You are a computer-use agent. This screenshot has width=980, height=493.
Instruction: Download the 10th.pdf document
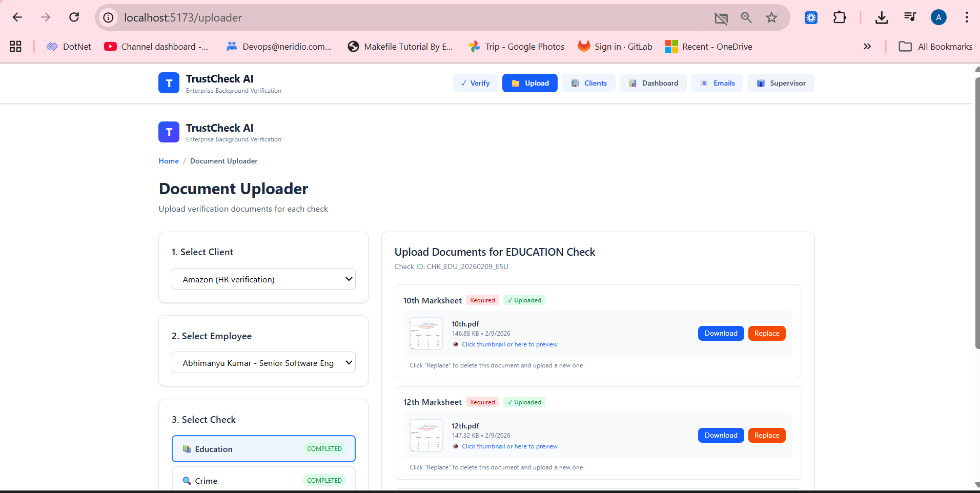721,333
